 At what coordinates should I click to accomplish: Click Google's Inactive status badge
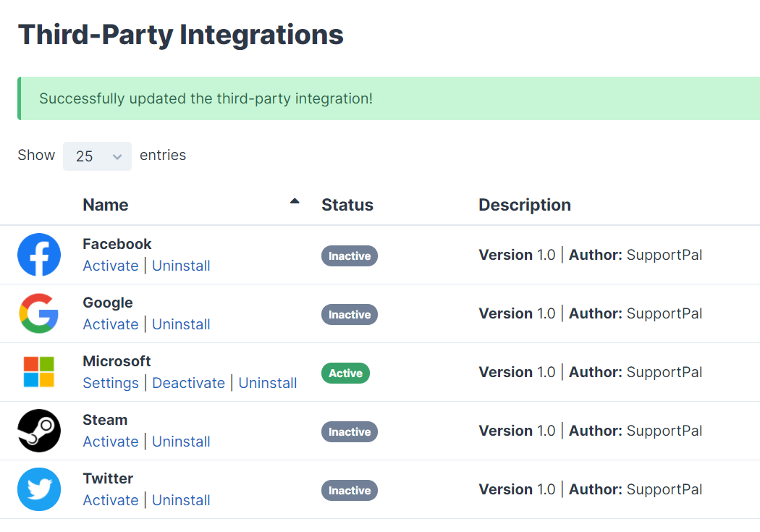pyautogui.click(x=350, y=314)
